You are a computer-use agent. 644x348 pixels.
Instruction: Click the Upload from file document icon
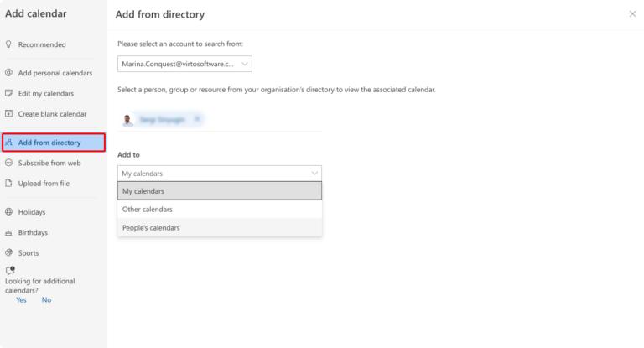8,184
